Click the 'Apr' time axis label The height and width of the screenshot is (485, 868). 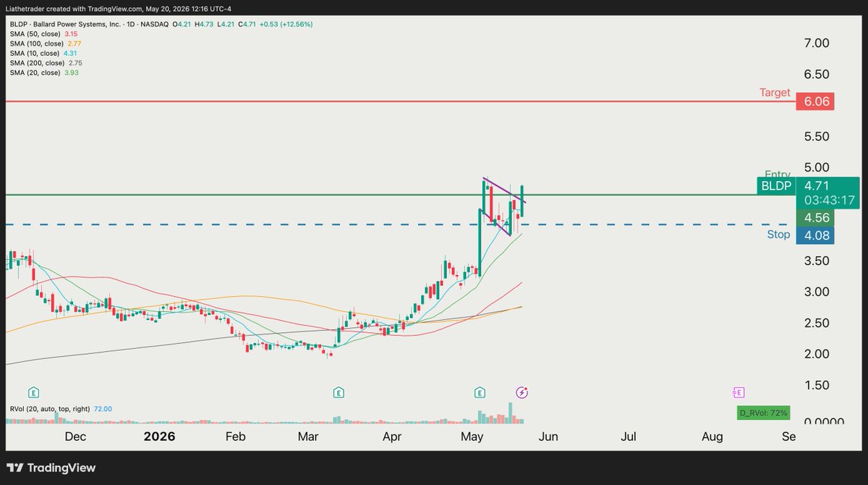pyautogui.click(x=391, y=436)
